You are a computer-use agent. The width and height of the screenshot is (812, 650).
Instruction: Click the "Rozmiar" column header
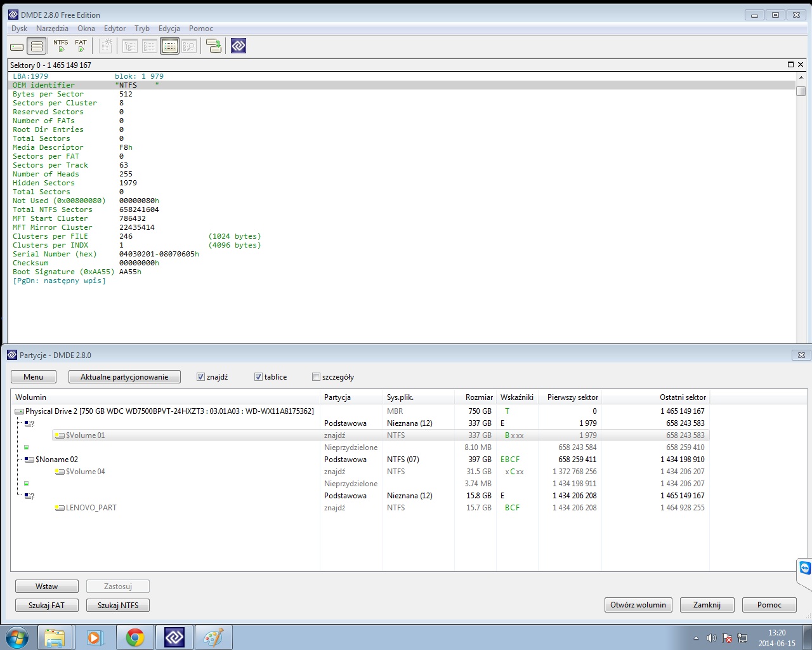tap(476, 397)
